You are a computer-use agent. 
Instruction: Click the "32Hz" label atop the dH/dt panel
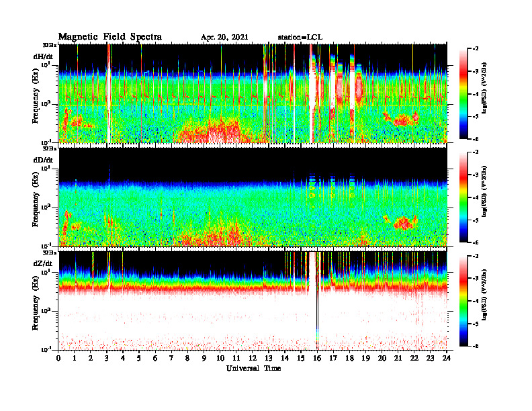point(49,45)
